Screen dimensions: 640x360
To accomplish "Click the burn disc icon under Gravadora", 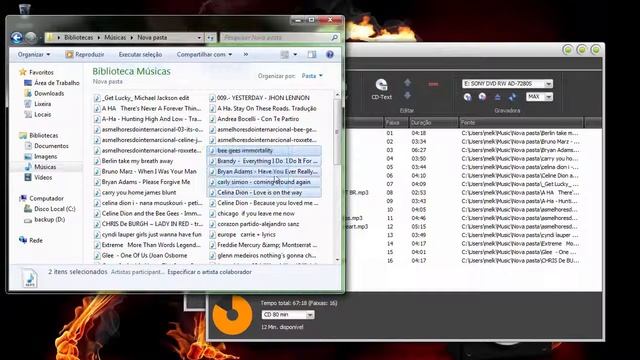I will pos(467,97).
